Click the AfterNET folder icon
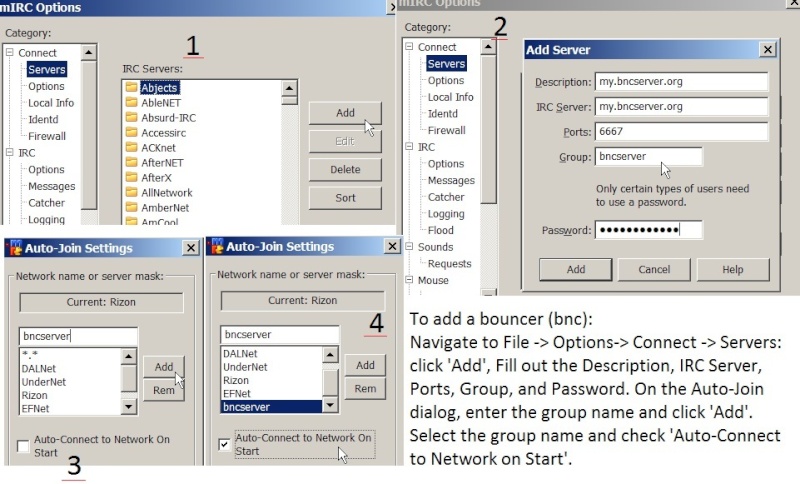This screenshot has height=484, width=800. point(132,163)
